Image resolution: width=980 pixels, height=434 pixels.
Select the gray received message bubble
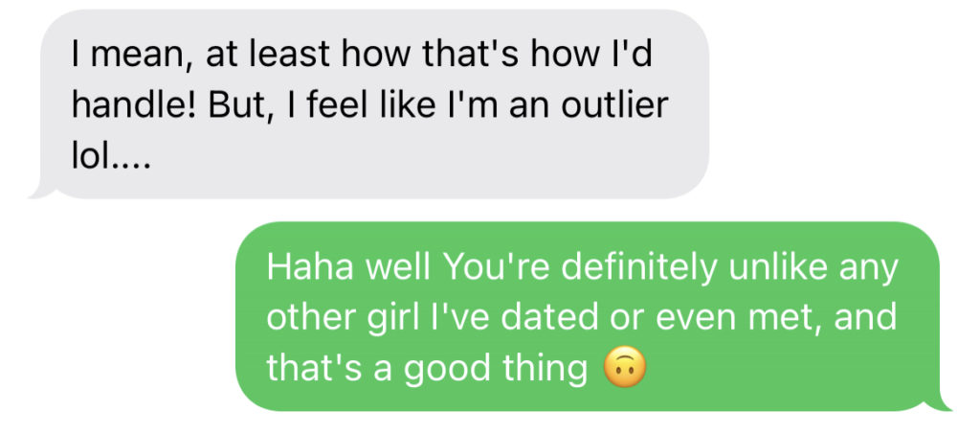tap(368, 103)
